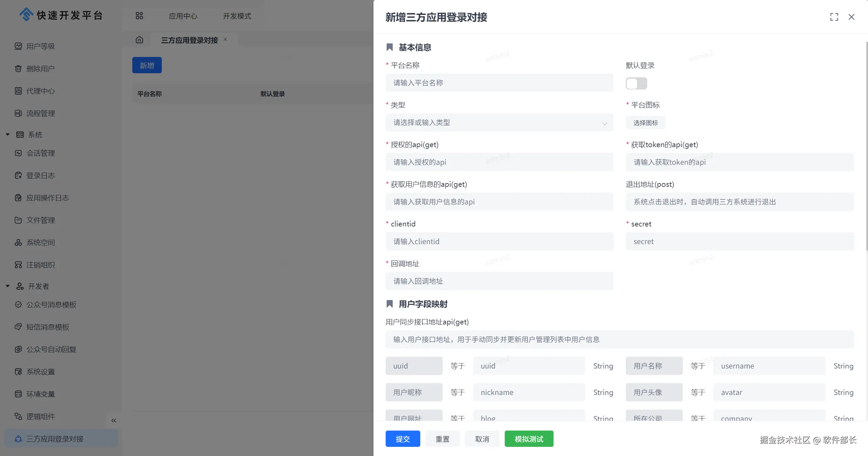Open 删除用户 from the sidebar

pos(40,68)
